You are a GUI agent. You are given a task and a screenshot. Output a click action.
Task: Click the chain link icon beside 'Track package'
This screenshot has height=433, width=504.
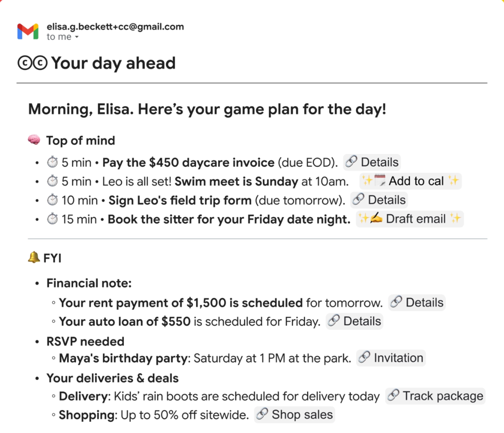[394, 396]
